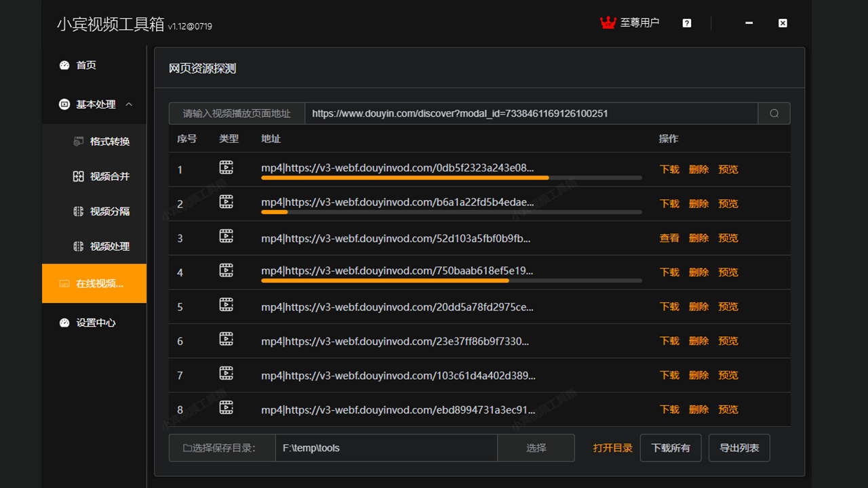
Task: Preview the third mp4 resource via 预览
Action: point(728,237)
